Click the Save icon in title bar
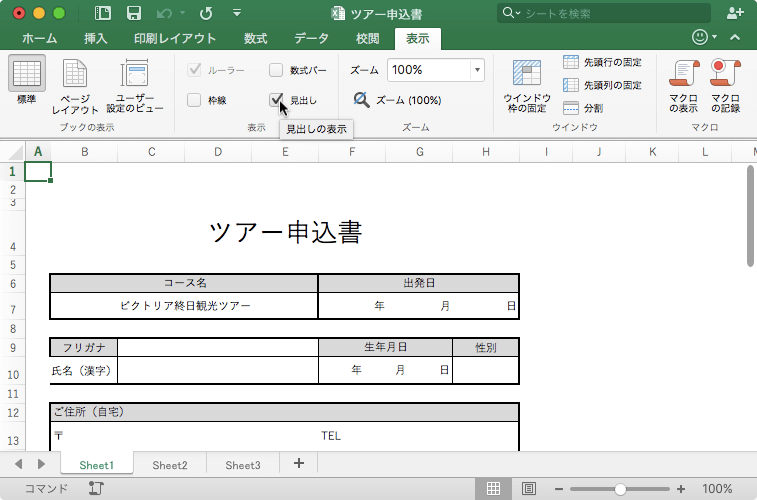 point(133,13)
